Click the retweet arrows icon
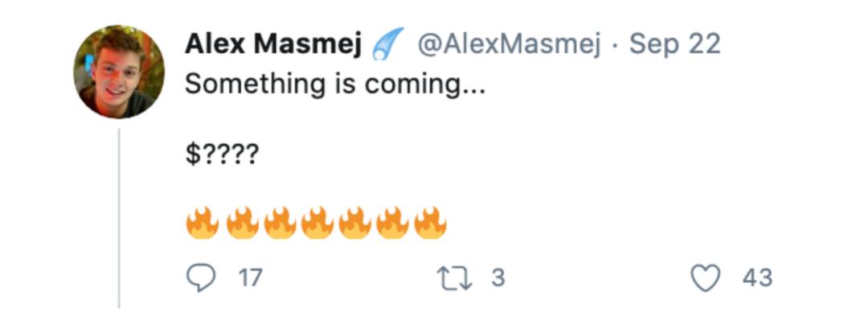 454,278
